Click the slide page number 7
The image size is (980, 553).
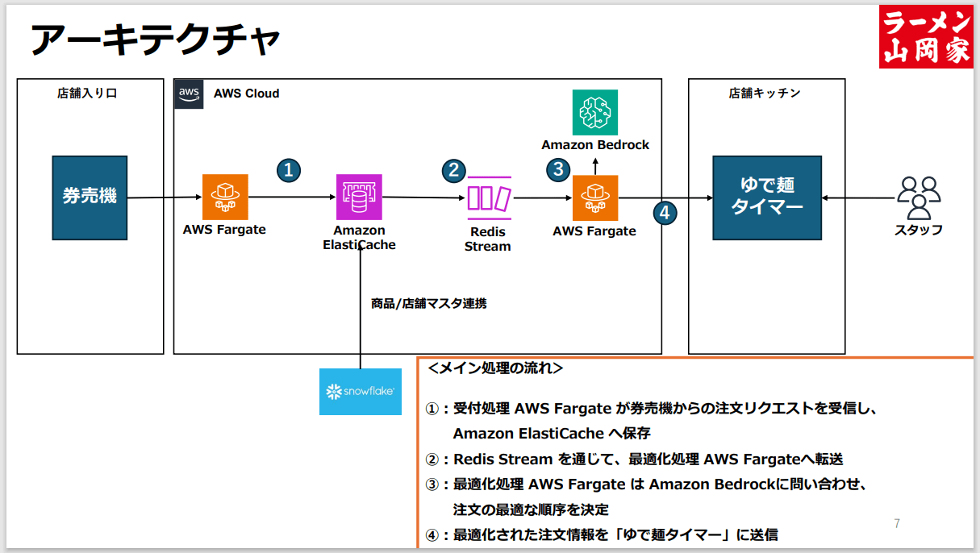click(897, 523)
